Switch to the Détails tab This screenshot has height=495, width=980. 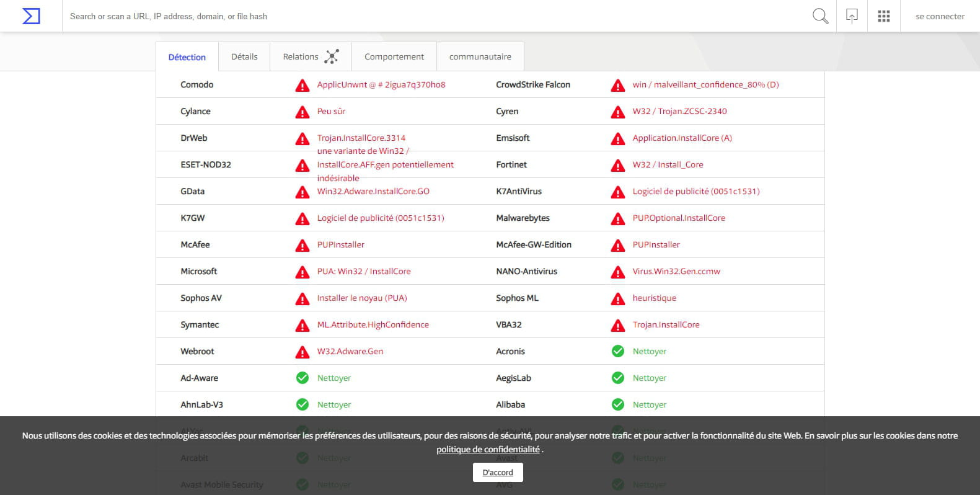(244, 56)
